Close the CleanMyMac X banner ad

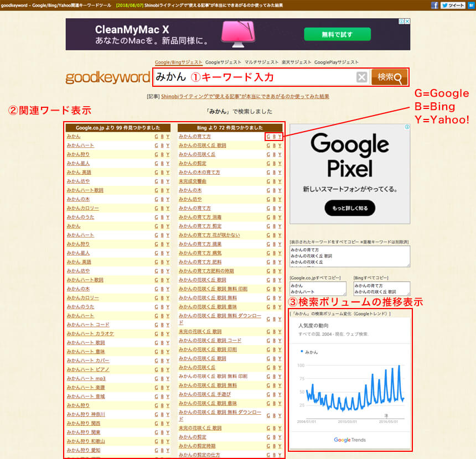pos(407,21)
